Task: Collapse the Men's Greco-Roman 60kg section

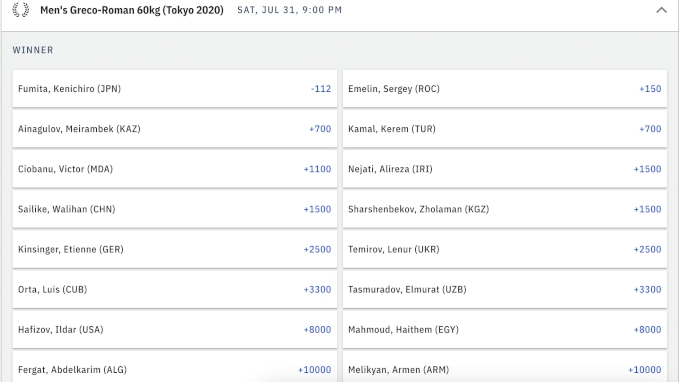Action: [661, 10]
